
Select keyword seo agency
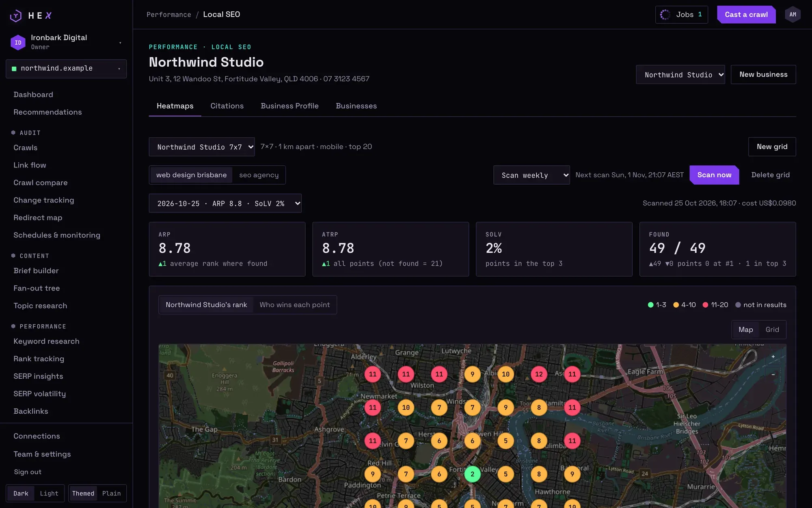259,175
